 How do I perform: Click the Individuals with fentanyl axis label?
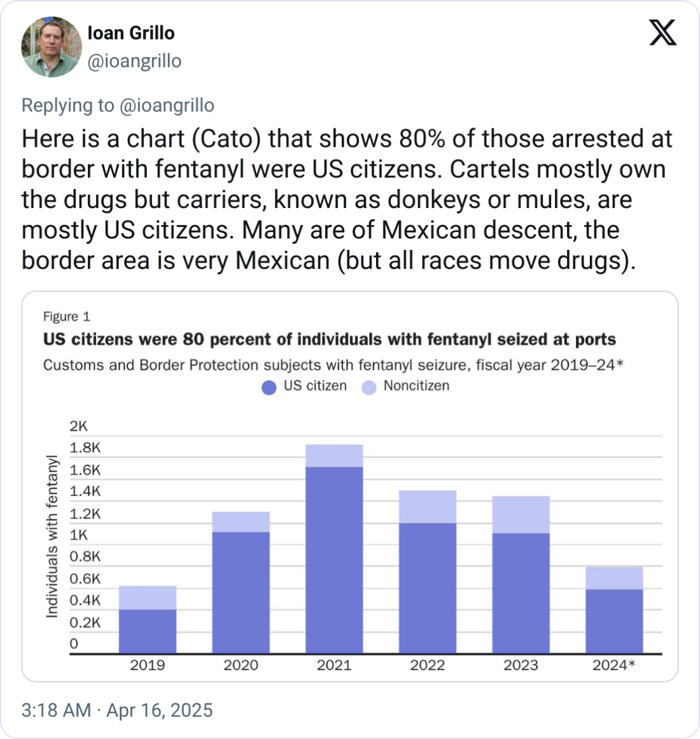pyautogui.click(x=52, y=536)
